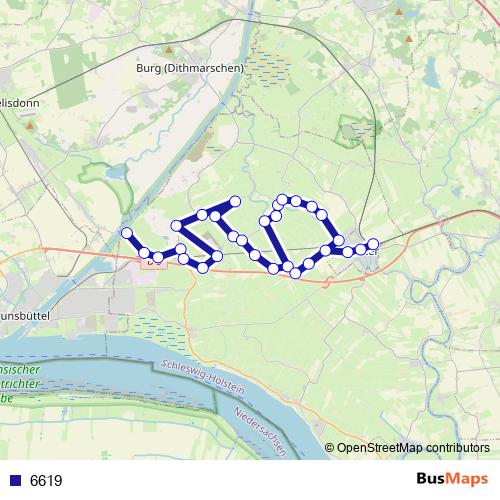Click the topmost stop of the eastern loop
Screen dimensions: 500x500
pos(282,199)
